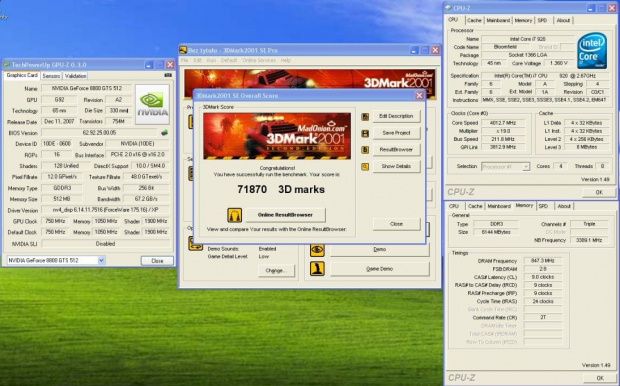Screen dimensions: 620x386
Task: Click the CPU-Z title bar app icon
Action: pos(448,8)
